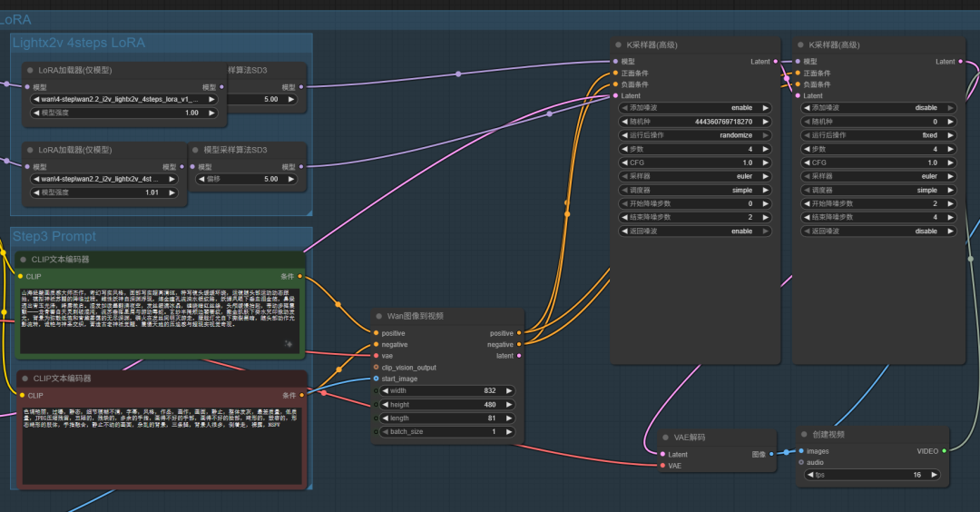Select the Lightx2v 4steps LoRA group title

[79, 43]
